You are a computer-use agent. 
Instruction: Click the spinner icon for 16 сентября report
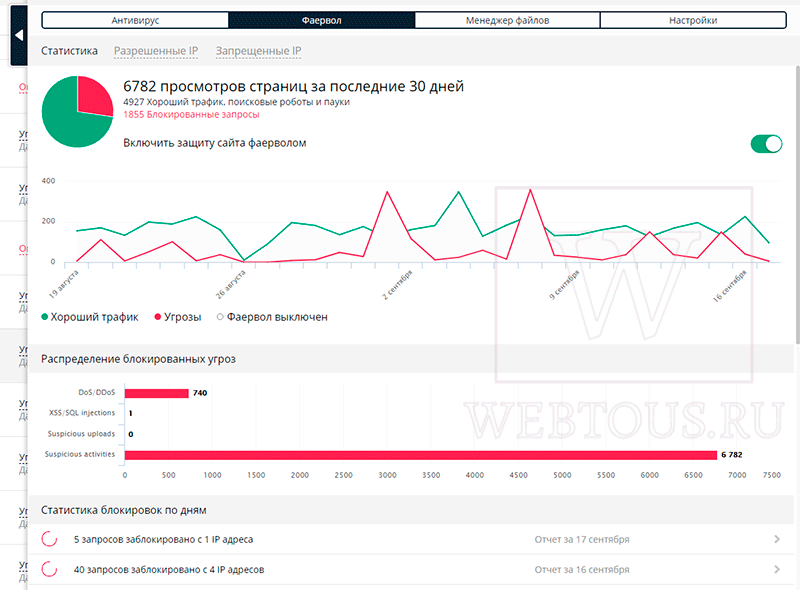pyautogui.click(x=49, y=569)
